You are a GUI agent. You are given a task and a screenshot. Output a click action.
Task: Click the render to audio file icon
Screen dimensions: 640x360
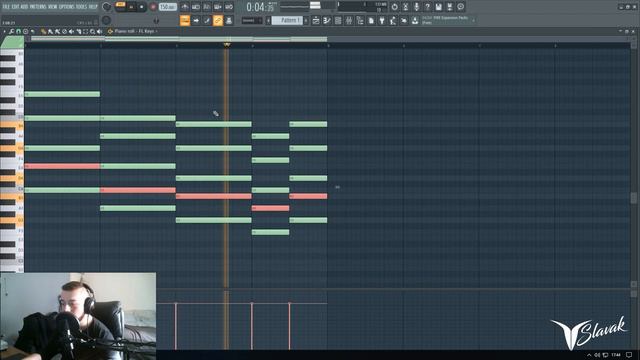pos(449,7)
